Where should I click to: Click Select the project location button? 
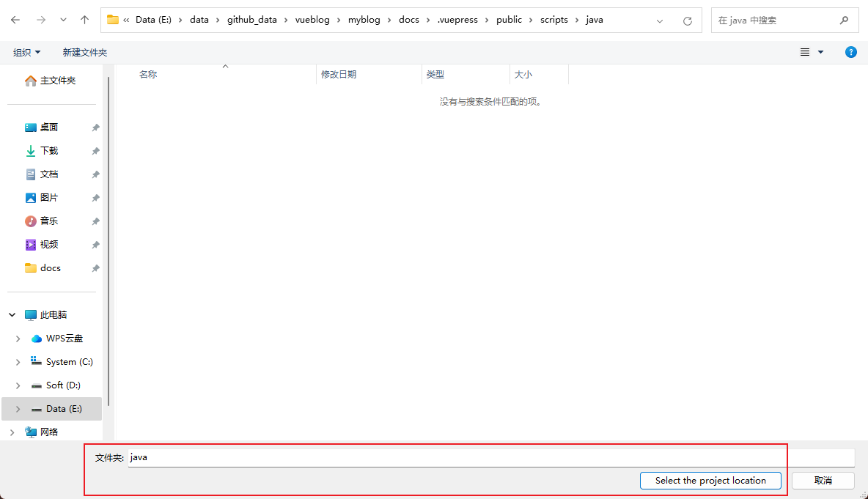click(710, 481)
